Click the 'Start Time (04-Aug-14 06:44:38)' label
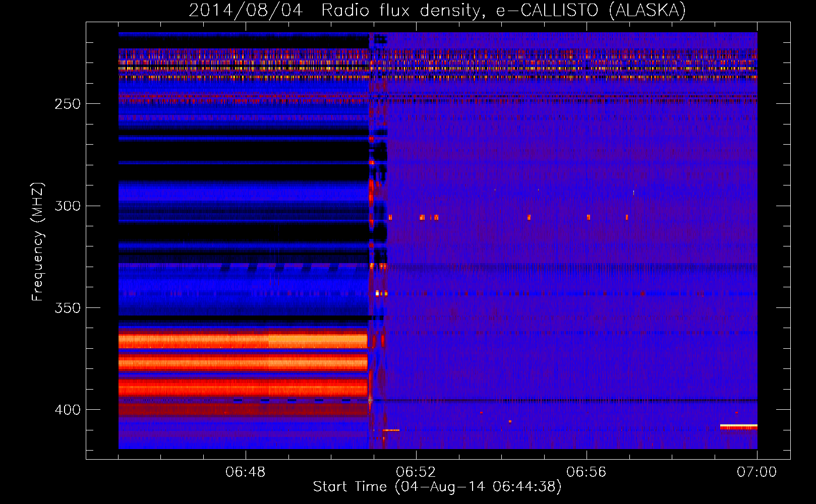Screen dimensions: 816x504 [437, 487]
